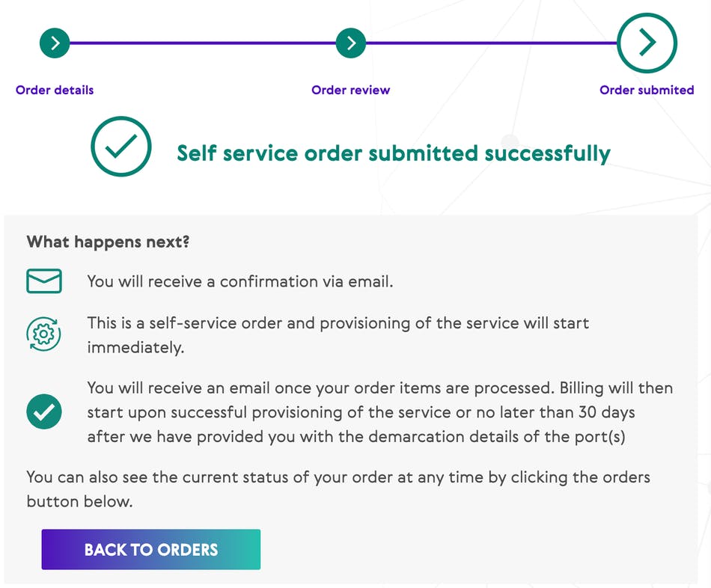
Task: Click the Order review step chevron circle
Action: [x=351, y=43]
